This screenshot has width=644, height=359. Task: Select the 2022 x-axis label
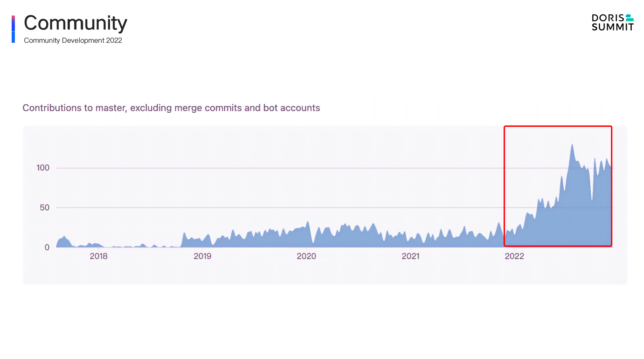(514, 256)
